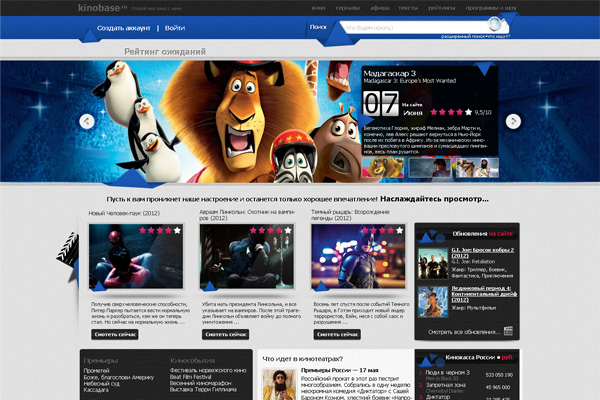Open Небесный суд premiere
Viewport: 600px width, 400px height.
101,383
